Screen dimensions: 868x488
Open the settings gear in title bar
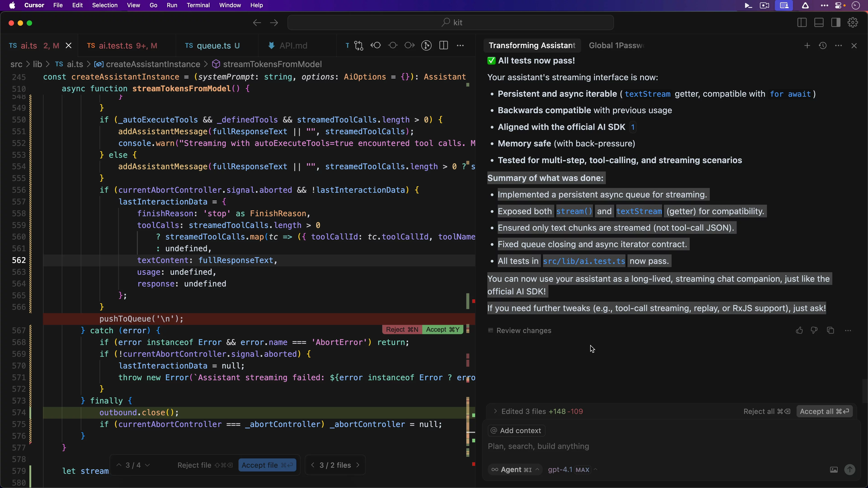[x=853, y=23]
